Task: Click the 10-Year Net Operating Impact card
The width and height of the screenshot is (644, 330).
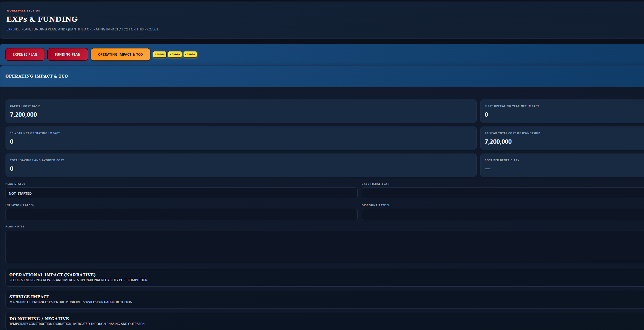Action: tap(241, 138)
